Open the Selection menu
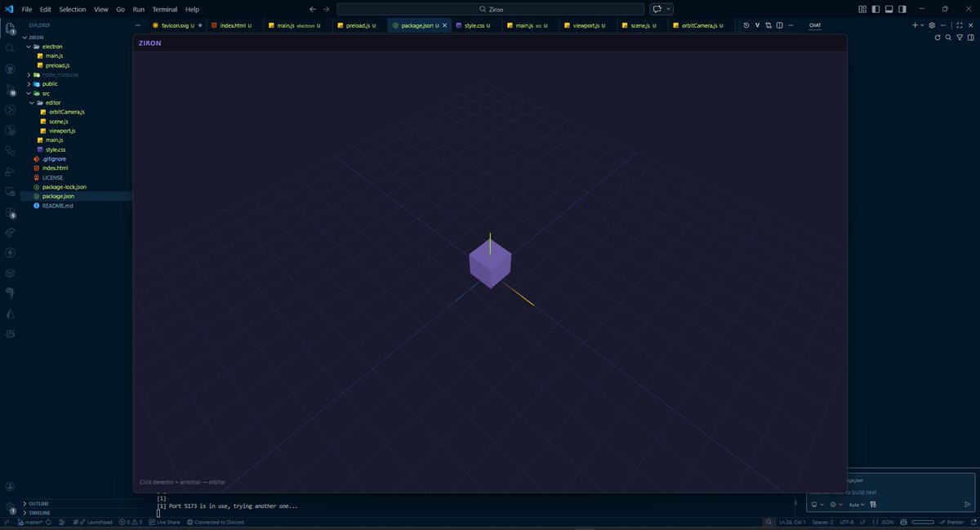Image resolution: width=980 pixels, height=530 pixels. click(72, 9)
